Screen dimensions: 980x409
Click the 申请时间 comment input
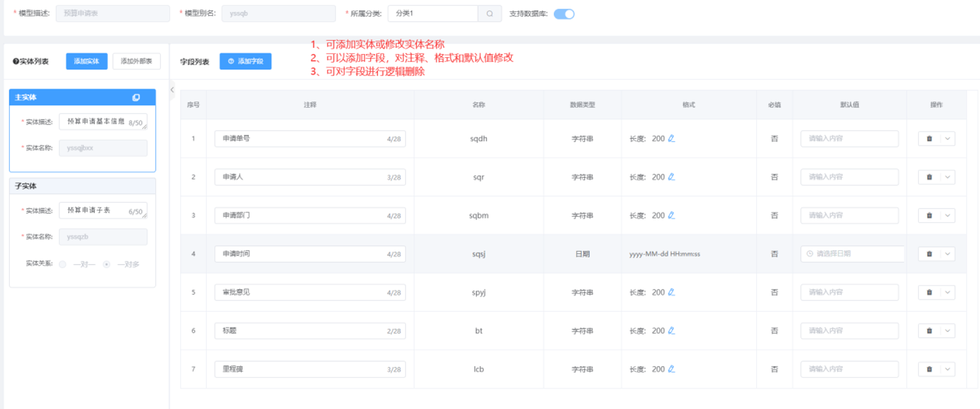click(310, 254)
